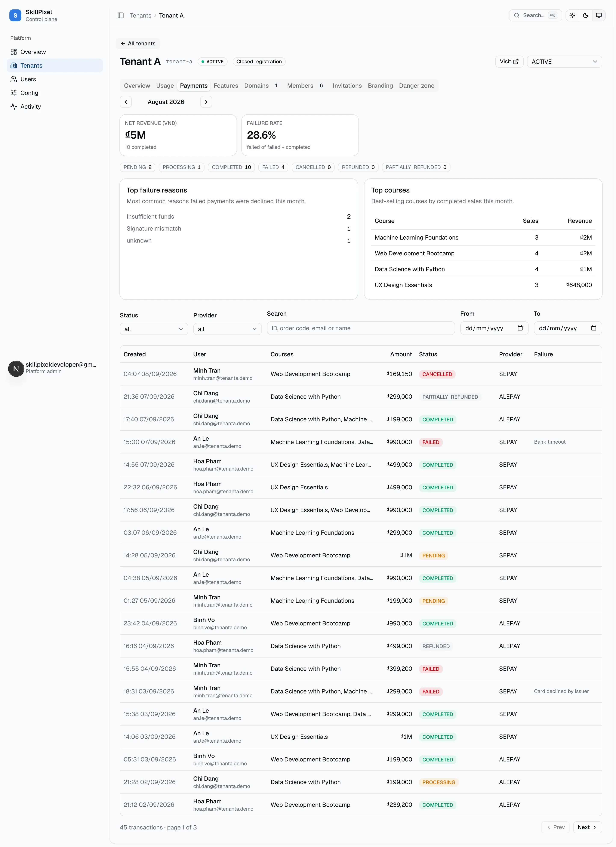
Task: Focus the ID, order code search field
Action: tap(361, 328)
